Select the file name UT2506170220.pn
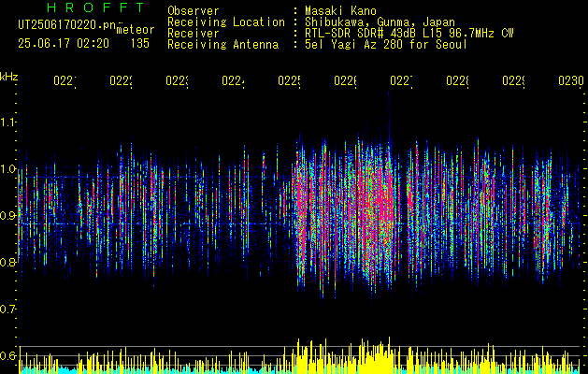 coord(67,25)
